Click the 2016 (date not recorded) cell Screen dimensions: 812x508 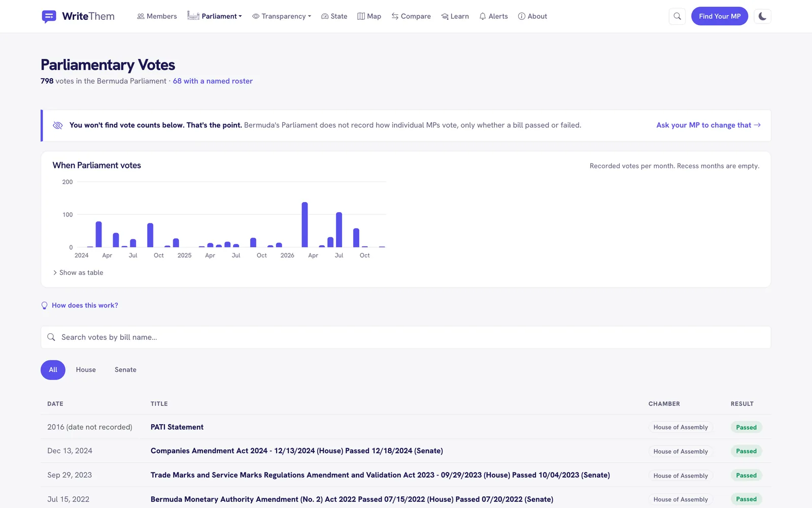coord(90,427)
